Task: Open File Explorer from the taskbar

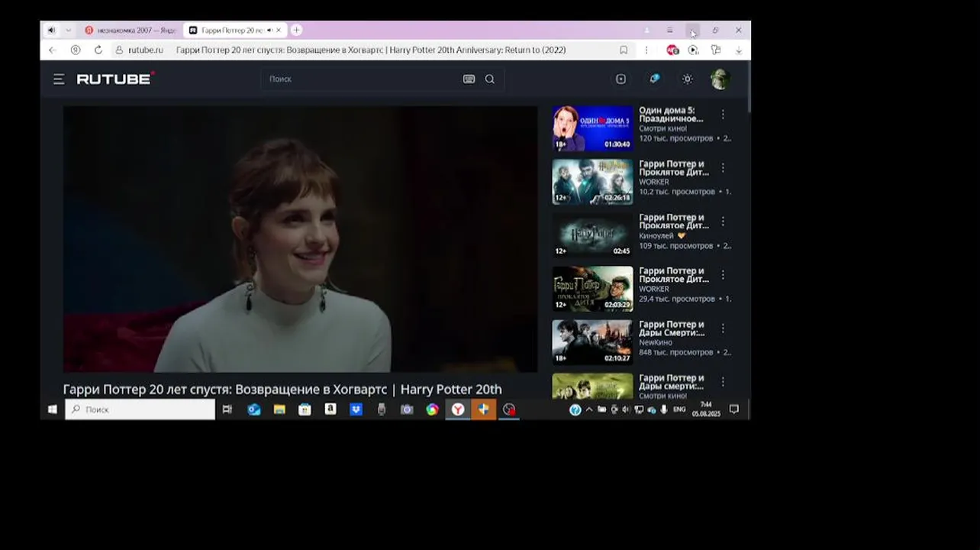Action: [279, 409]
